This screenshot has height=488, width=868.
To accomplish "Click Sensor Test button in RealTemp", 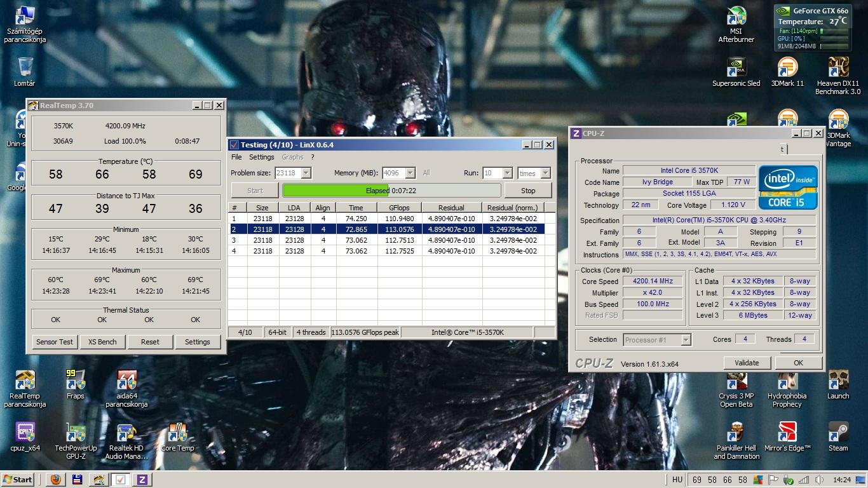I will [x=55, y=341].
